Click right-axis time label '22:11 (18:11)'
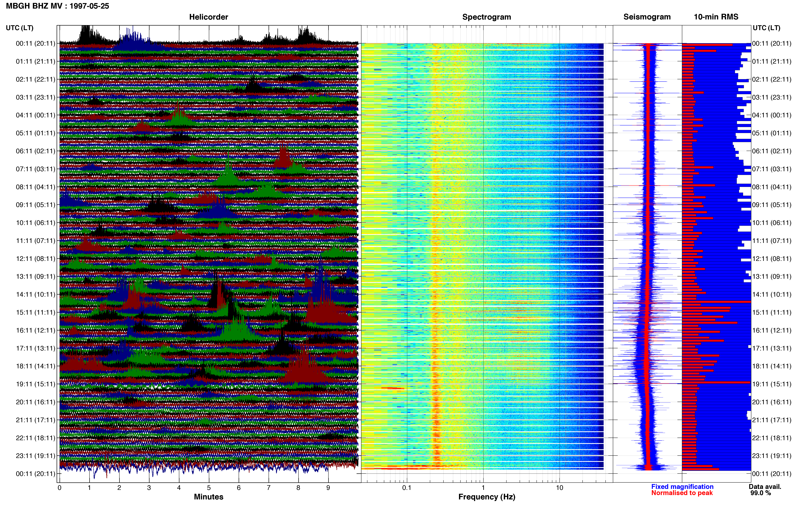This screenshot has width=812, height=508. 772,438
